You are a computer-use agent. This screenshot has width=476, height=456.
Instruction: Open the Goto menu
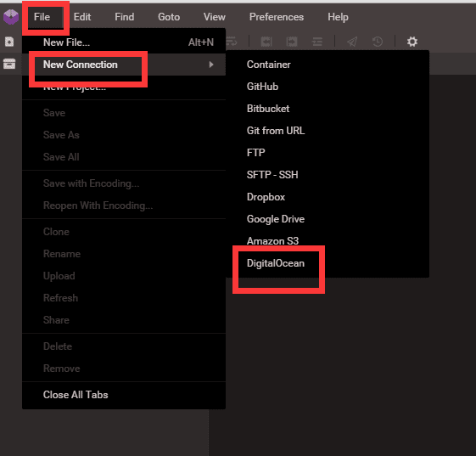pyautogui.click(x=169, y=17)
